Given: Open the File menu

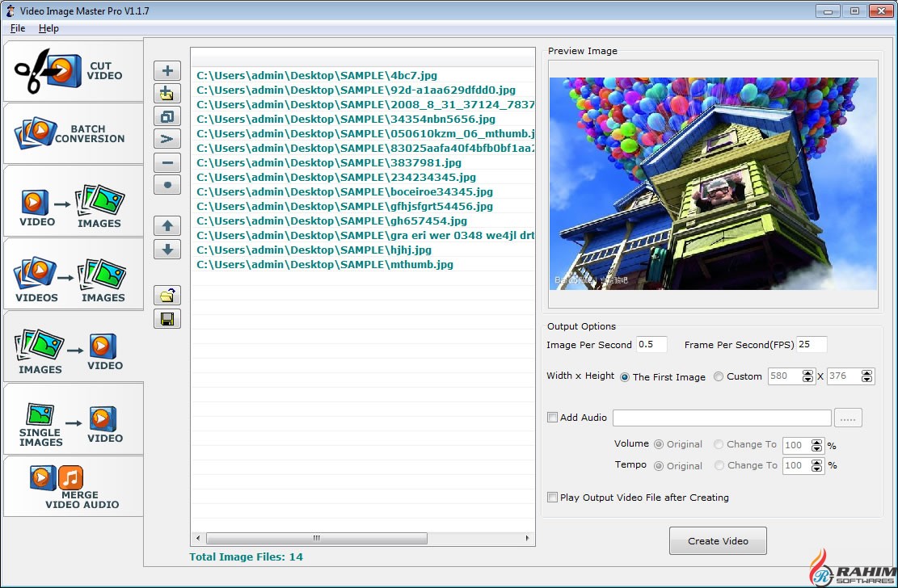Looking at the screenshot, I should (18, 28).
